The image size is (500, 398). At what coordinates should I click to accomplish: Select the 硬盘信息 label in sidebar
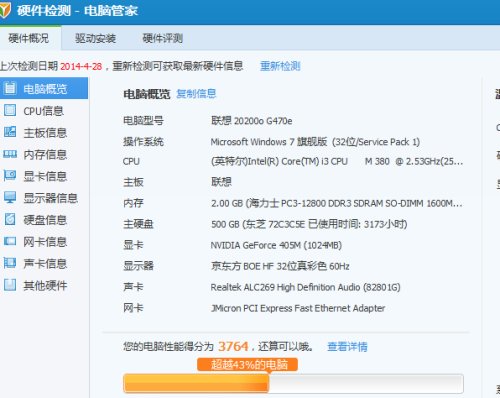click(45, 220)
